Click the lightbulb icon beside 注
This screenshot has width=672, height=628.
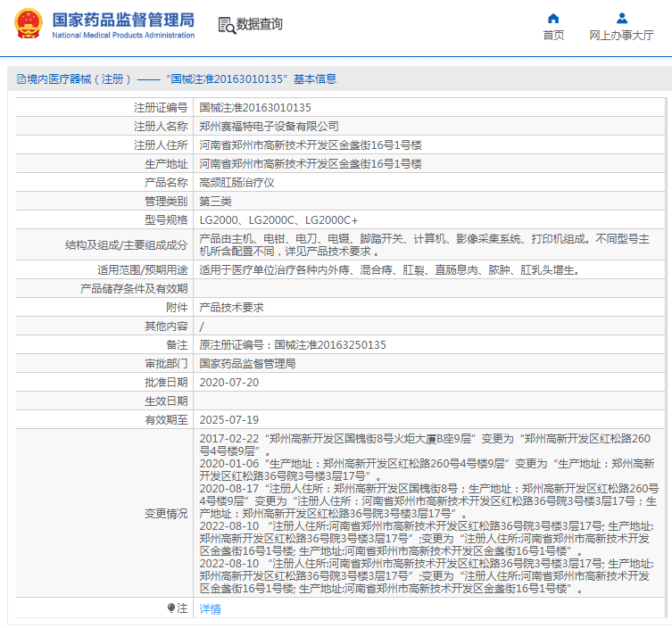pos(171,607)
